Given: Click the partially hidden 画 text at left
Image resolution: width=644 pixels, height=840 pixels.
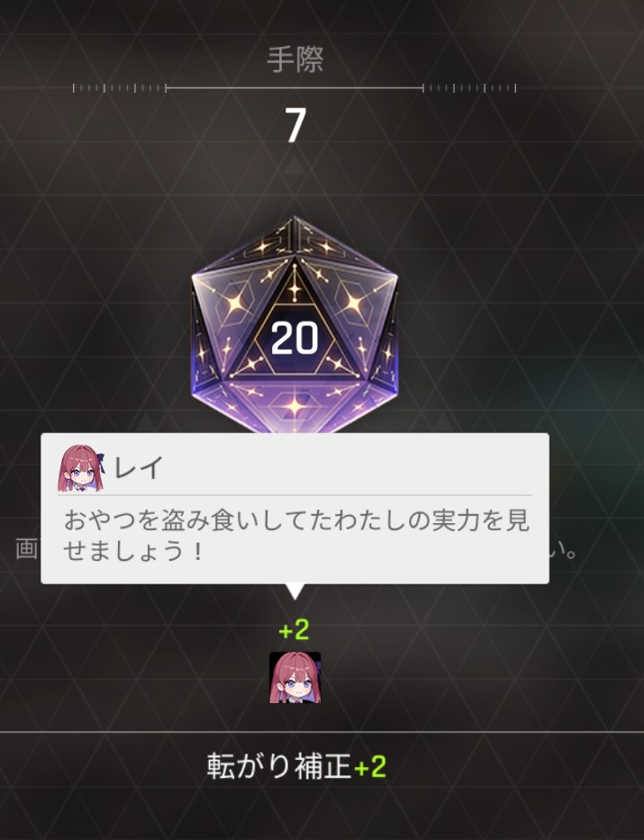Looking at the screenshot, I should [x=26, y=549].
